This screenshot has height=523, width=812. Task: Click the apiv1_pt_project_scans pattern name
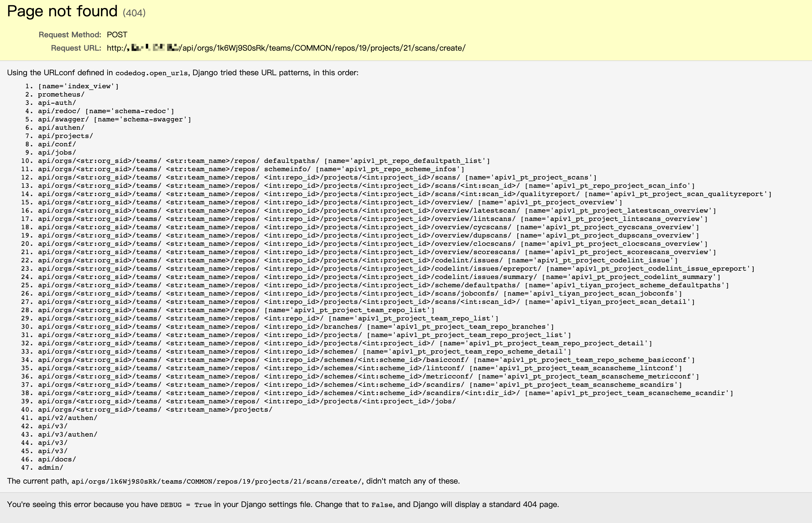coord(541,178)
